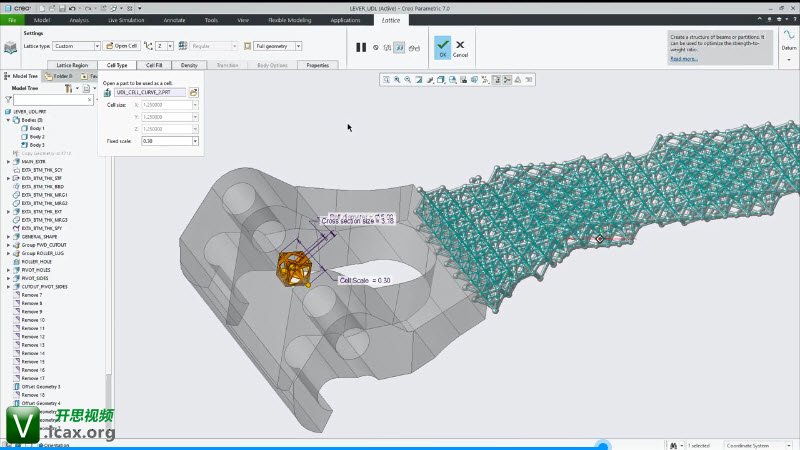Click the zoom in icon in graphics toolbar

tap(397, 79)
